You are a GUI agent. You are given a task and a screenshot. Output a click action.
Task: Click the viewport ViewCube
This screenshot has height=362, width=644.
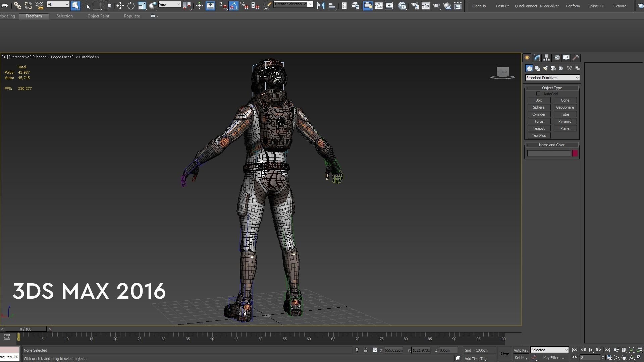click(x=502, y=72)
